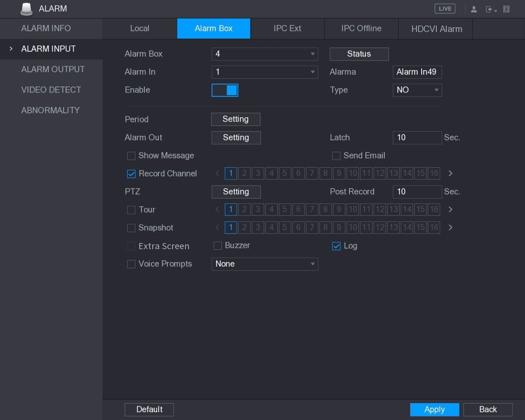Select Record Channel 16

click(434, 174)
